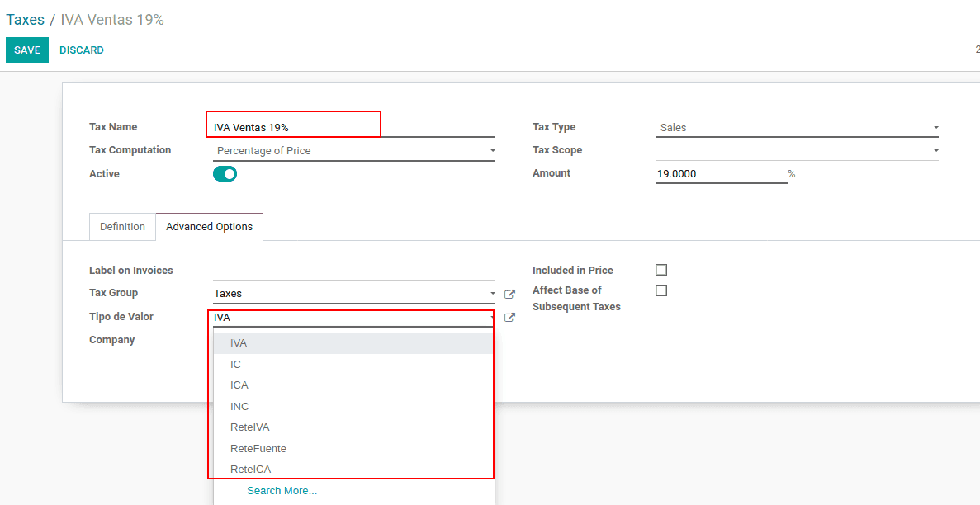Screen dimensions: 980x505
Task: Go back to Taxes breadcrumb
Action: 26,20
